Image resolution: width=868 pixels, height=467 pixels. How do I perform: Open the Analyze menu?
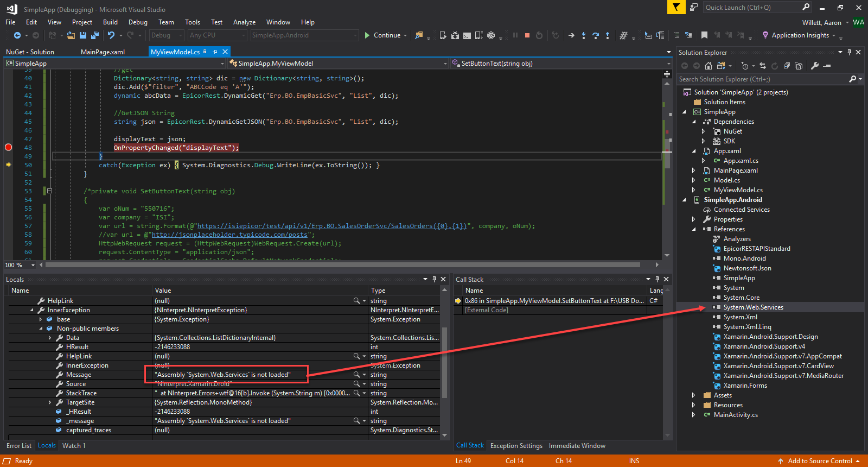[x=244, y=22]
